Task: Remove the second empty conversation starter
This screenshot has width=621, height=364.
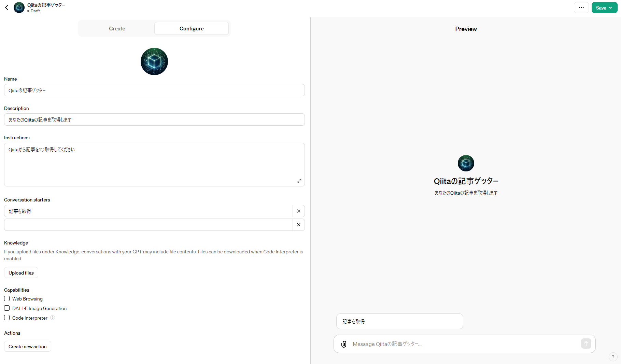Action: 298,225
